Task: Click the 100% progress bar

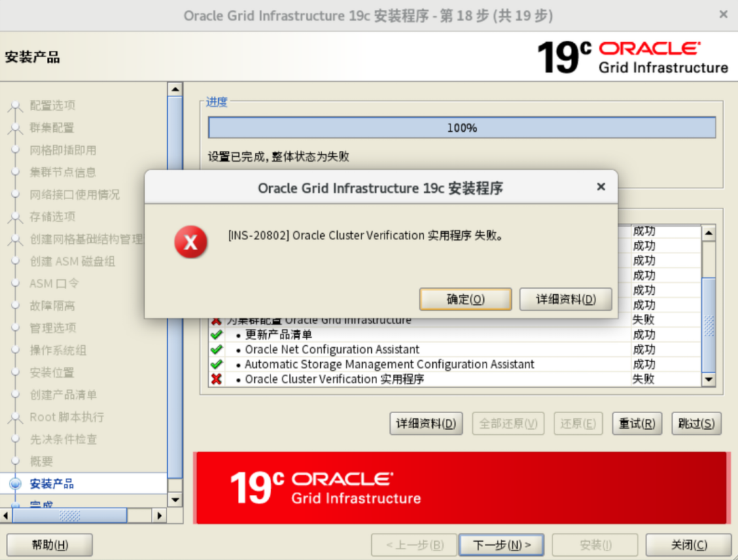Action: click(461, 128)
